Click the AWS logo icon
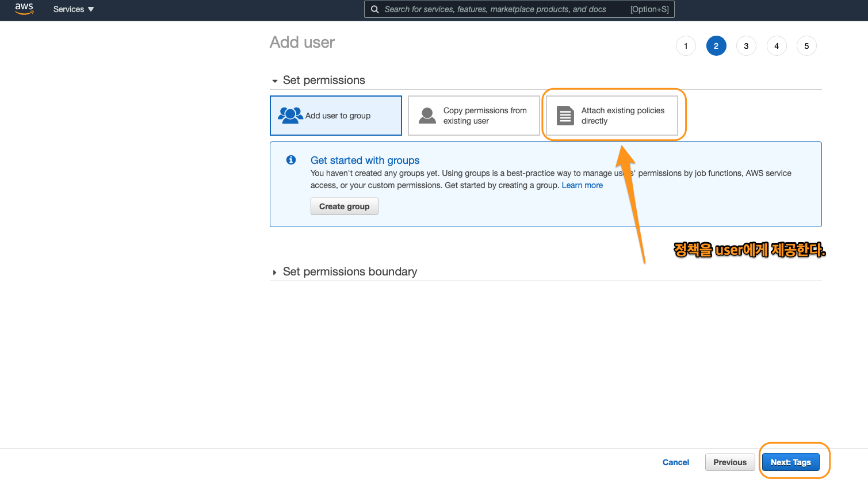868x479 pixels. [x=24, y=9]
